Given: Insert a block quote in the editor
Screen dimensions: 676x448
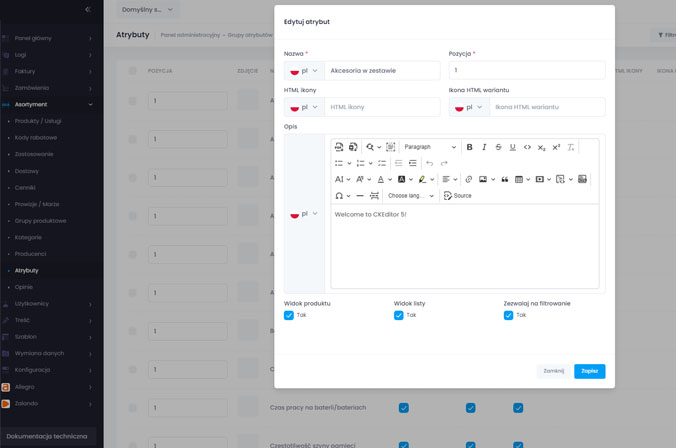Looking at the screenshot, I should 504,179.
